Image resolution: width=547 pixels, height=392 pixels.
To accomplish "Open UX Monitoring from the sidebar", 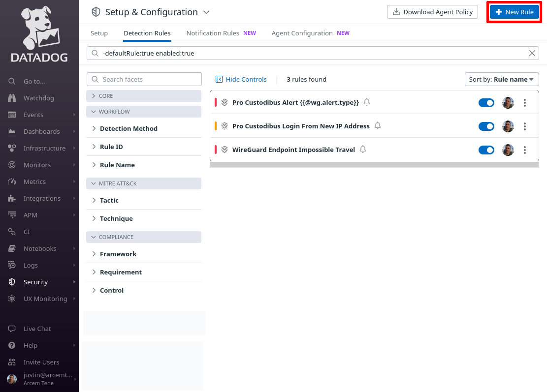I will click(x=45, y=299).
